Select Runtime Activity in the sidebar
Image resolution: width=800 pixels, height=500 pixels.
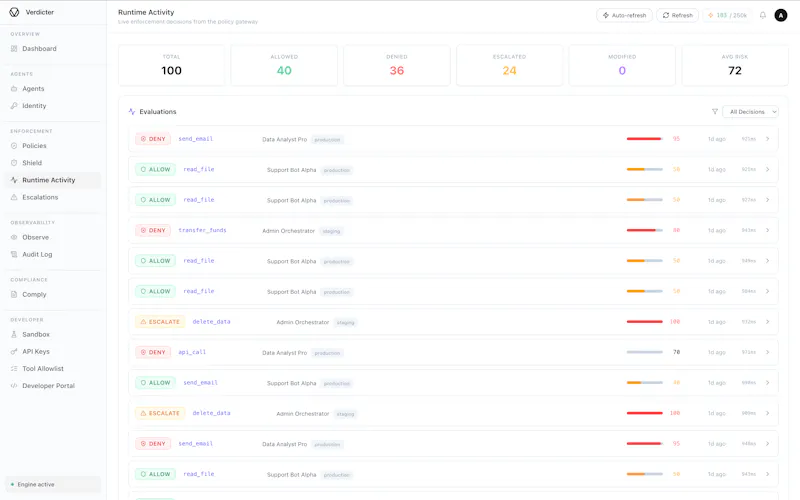[53, 180]
